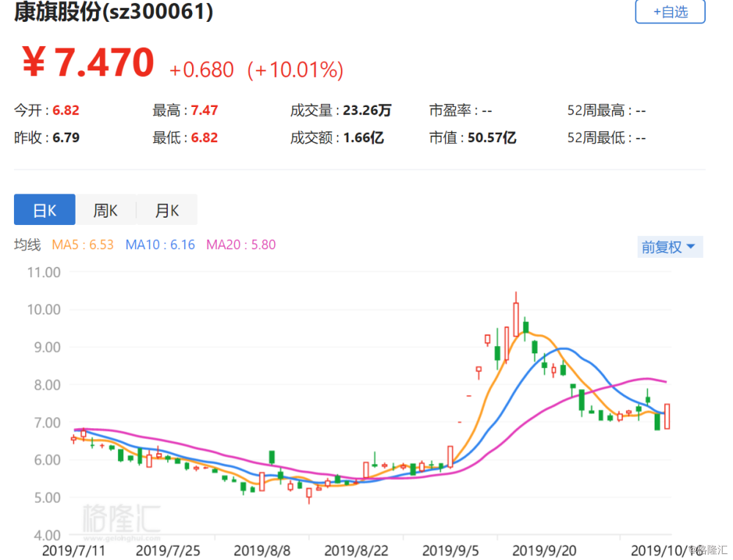
Task: Click the 成交额 turnover value 1.66亿
Action: [x=364, y=137]
